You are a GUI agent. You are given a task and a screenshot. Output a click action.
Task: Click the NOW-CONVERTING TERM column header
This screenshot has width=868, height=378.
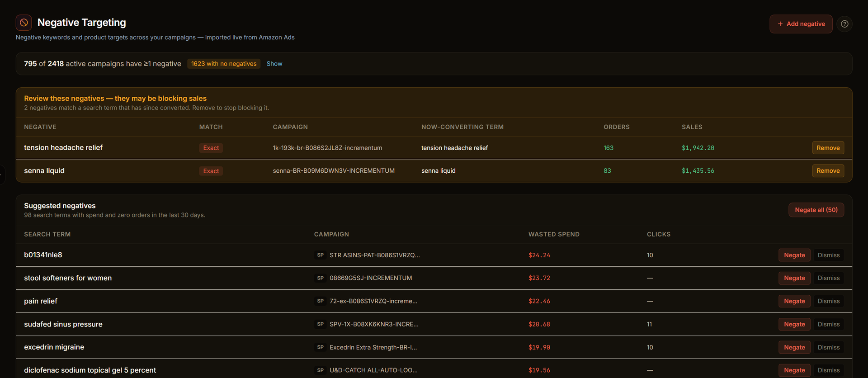click(x=462, y=127)
